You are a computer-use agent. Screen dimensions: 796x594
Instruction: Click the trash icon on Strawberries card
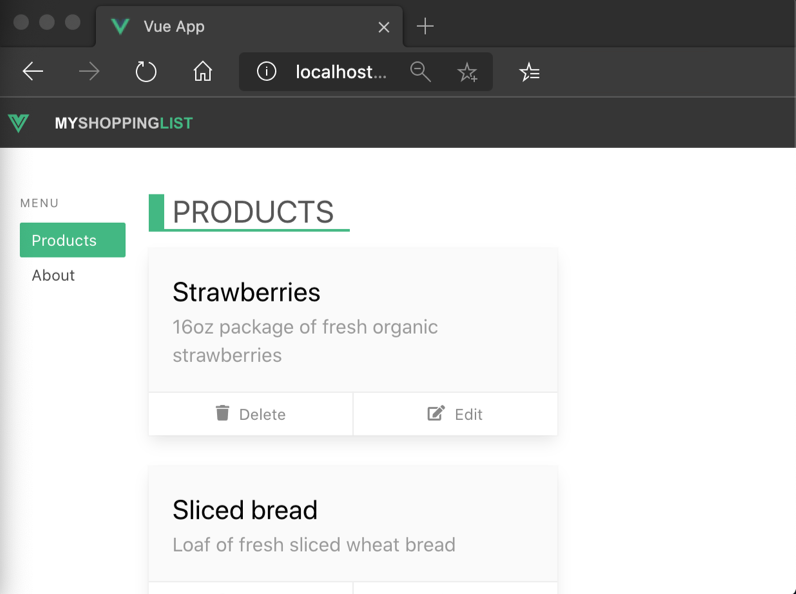pyautogui.click(x=222, y=413)
